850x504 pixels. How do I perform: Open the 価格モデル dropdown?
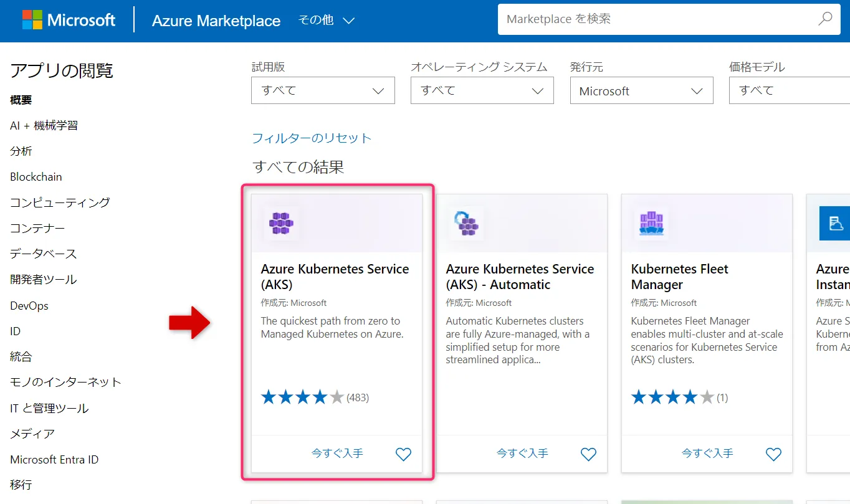[x=790, y=90]
